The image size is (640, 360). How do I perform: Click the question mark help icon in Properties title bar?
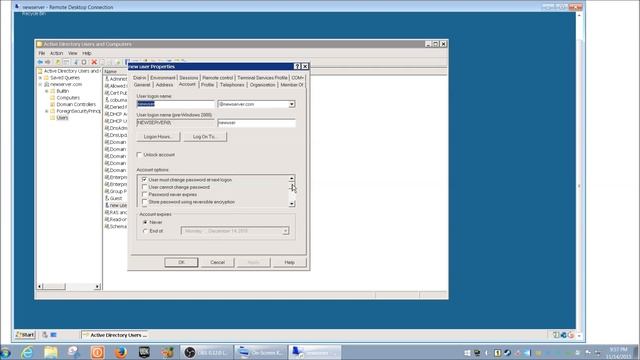point(297,67)
